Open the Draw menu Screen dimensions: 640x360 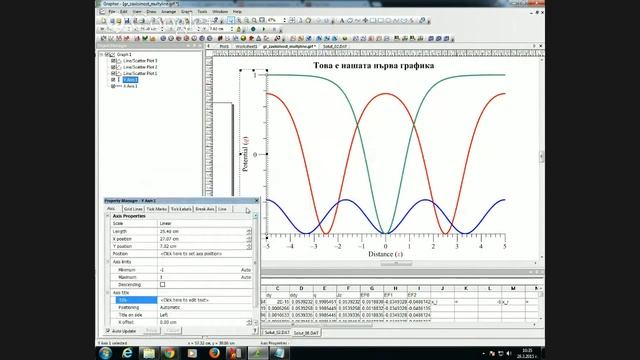[151, 12]
